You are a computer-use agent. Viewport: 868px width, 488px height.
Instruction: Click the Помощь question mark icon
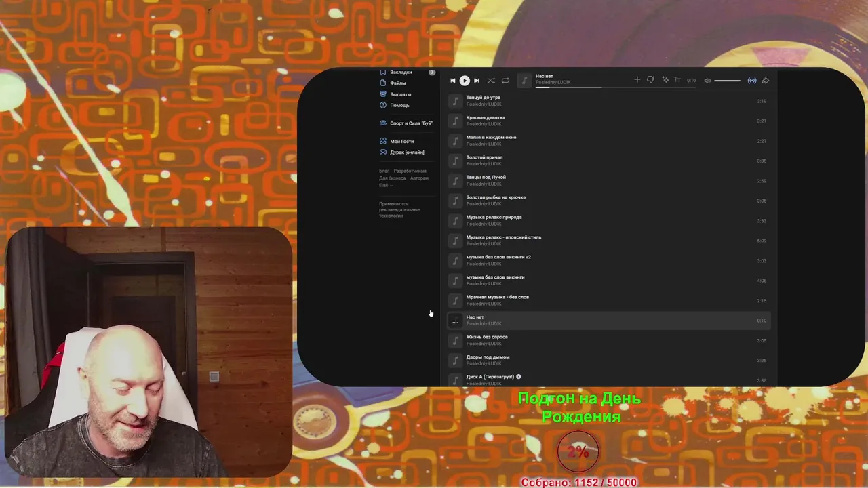click(383, 105)
